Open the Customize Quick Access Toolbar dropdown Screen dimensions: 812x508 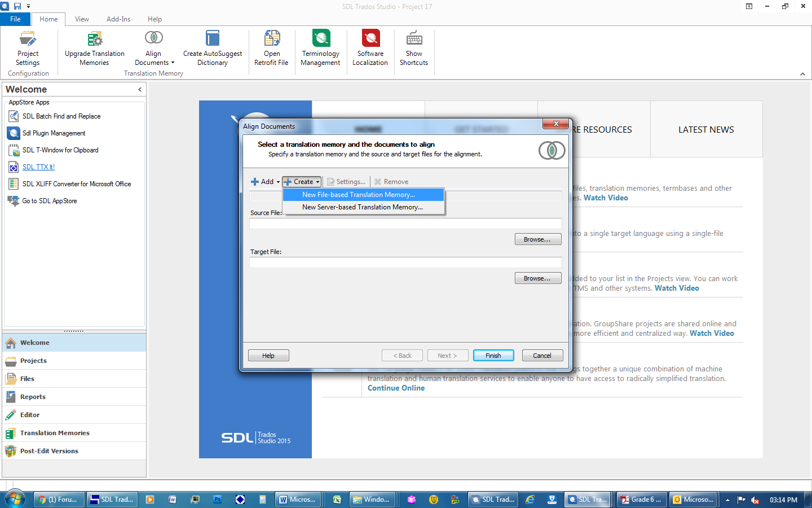pyautogui.click(x=28, y=6)
